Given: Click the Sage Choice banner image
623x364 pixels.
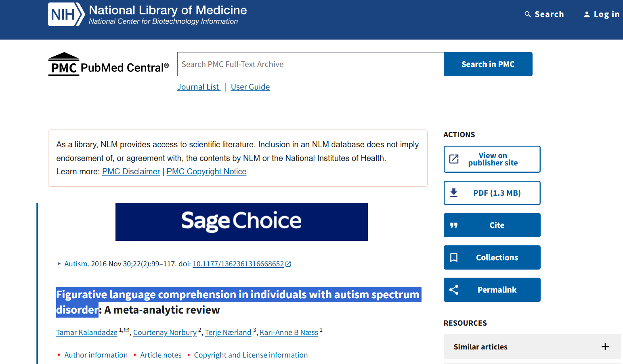Looking at the screenshot, I should 241,222.
